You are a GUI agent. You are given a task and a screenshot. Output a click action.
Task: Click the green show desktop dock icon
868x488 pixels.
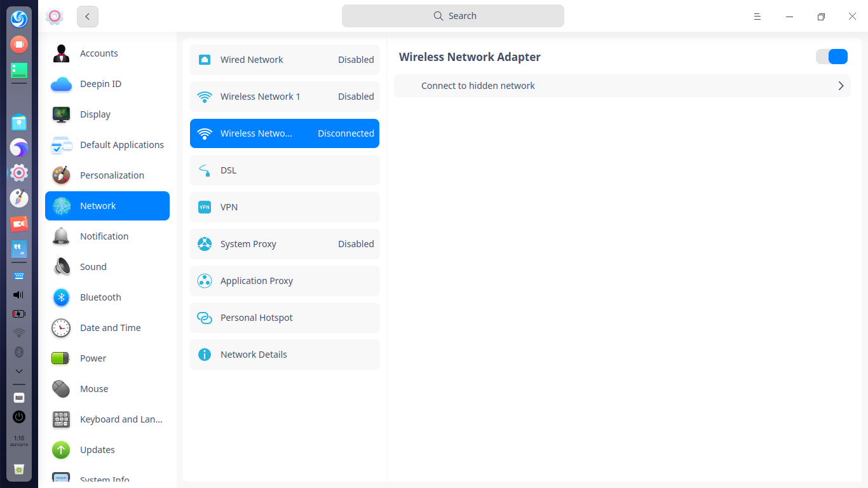[x=19, y=71]
